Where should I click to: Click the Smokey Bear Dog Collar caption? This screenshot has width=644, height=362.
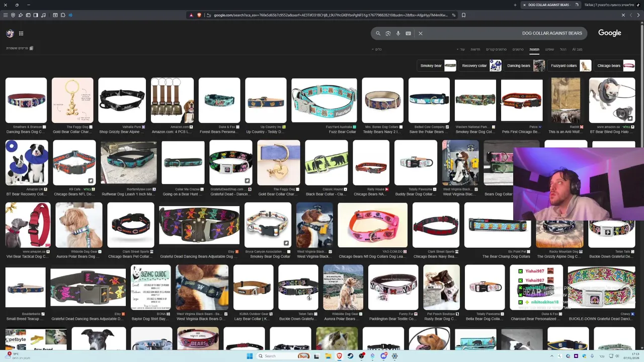(270, 256)
